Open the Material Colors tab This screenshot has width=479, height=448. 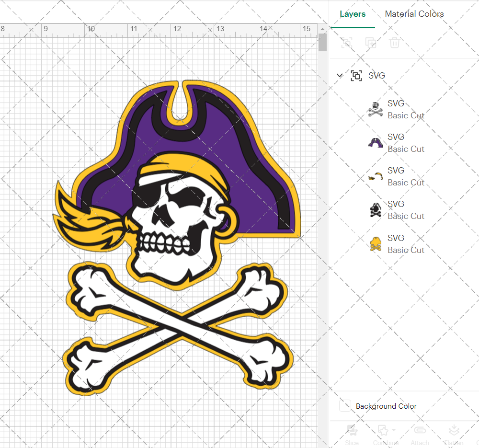[x=414, y=14]
